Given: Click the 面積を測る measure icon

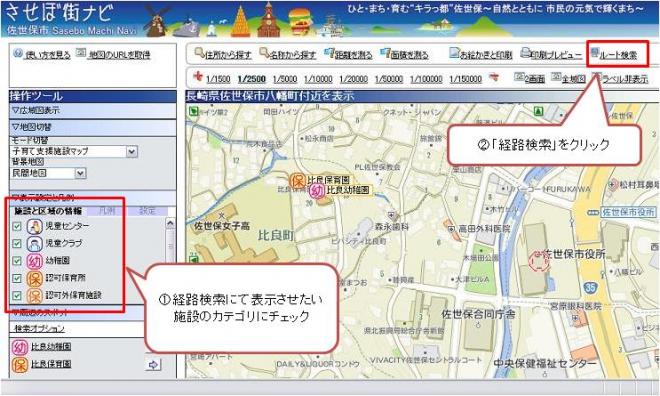Looking at the screenshot, I should (x=385, y=53).
